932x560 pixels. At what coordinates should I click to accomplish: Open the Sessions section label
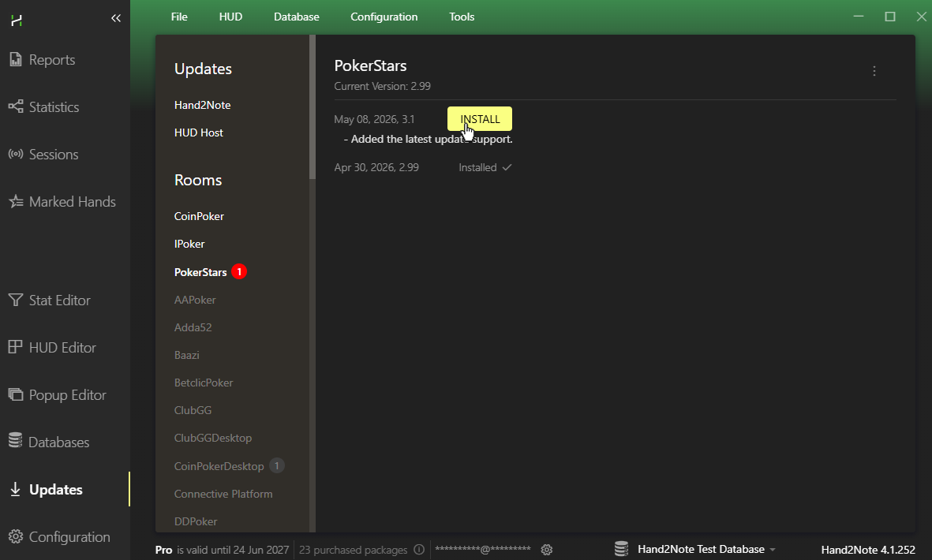(x=54, y=155)
